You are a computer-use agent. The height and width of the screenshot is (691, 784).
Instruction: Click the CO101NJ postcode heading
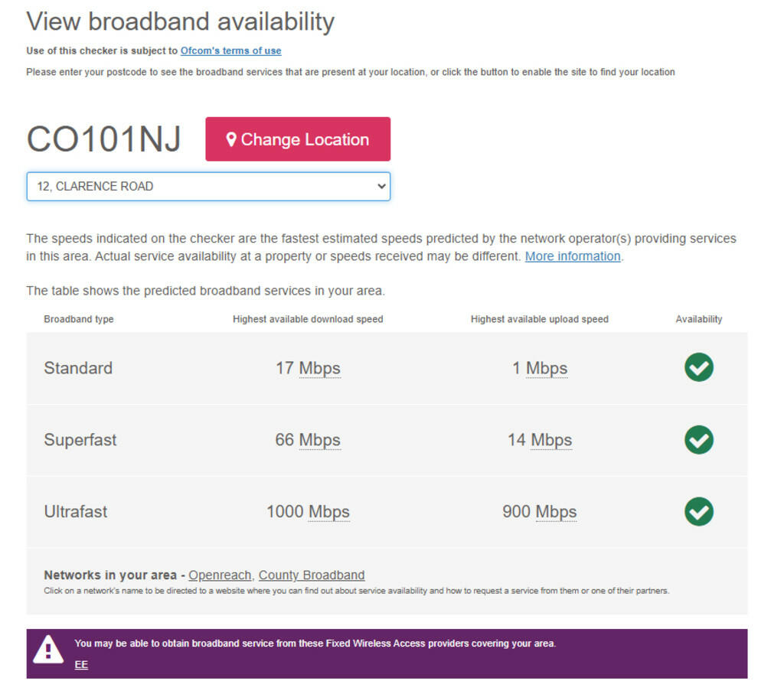pyautogui.click(x=104, y=139)
